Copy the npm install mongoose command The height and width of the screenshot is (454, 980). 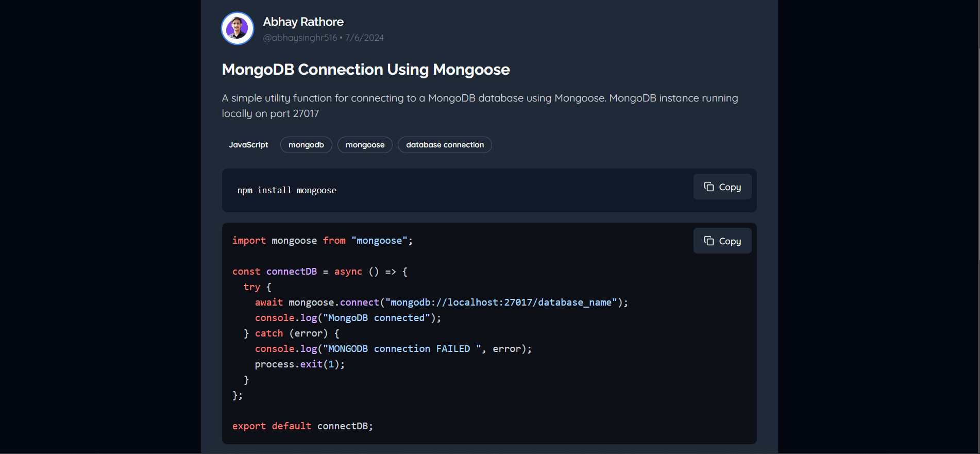coord(722,187)
